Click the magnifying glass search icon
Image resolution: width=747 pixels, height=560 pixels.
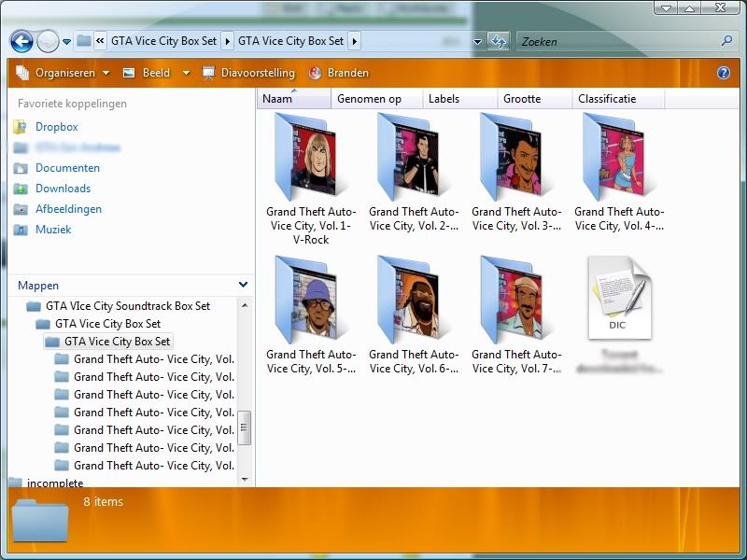click(726, 41)
